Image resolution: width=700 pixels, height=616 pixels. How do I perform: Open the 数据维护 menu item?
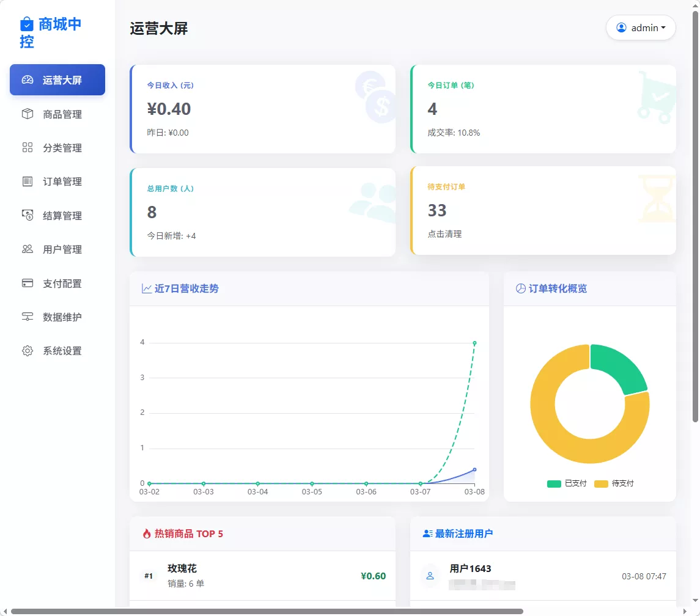pyautogui.click(x=62, y=317)
